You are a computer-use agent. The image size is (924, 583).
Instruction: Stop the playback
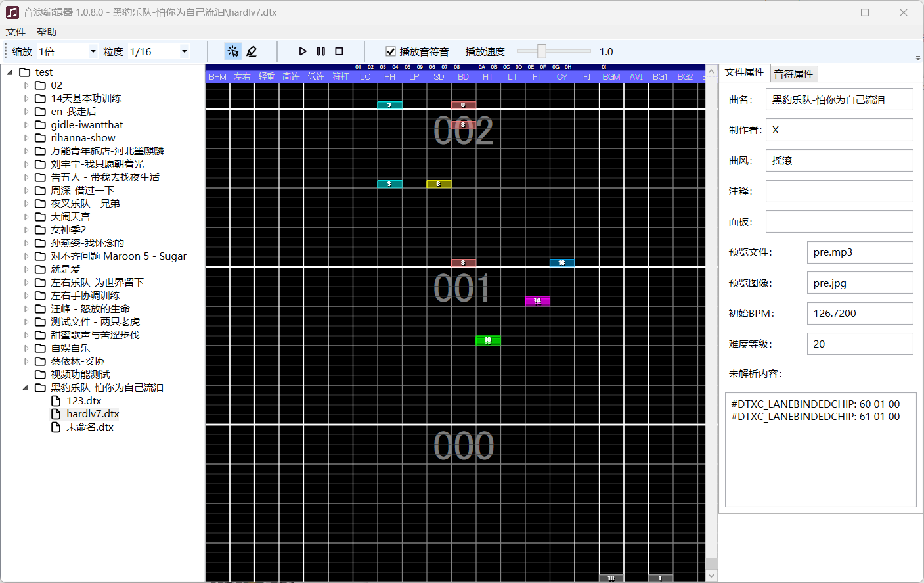pyautogui.click(x=339, y=51)
